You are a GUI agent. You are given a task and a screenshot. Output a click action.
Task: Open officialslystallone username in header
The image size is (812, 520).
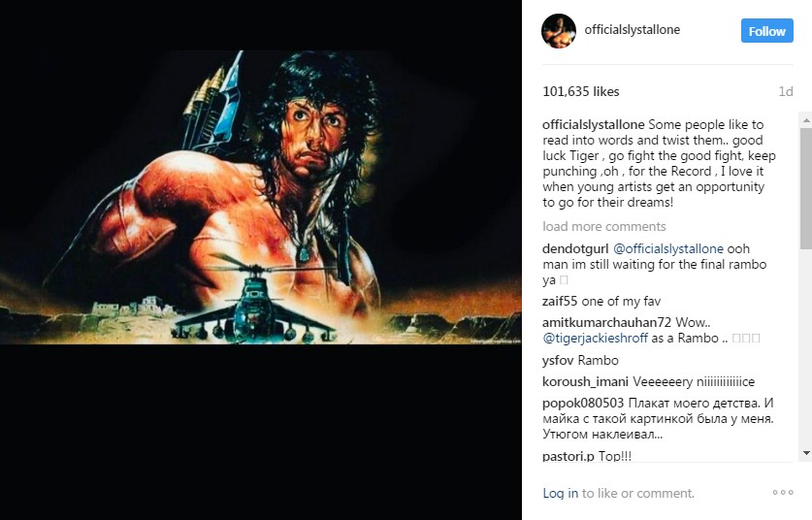(633, 30)
